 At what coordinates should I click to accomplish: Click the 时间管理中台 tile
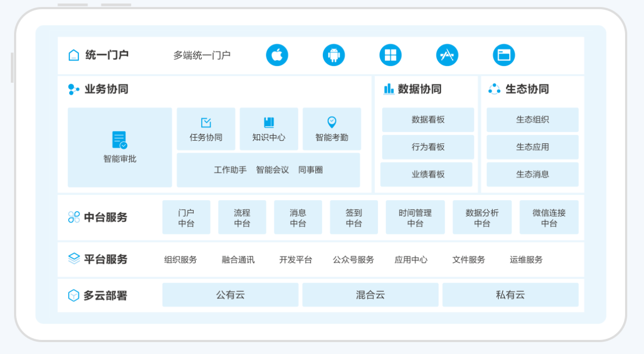pyautogui.click(x=415, y=218)
